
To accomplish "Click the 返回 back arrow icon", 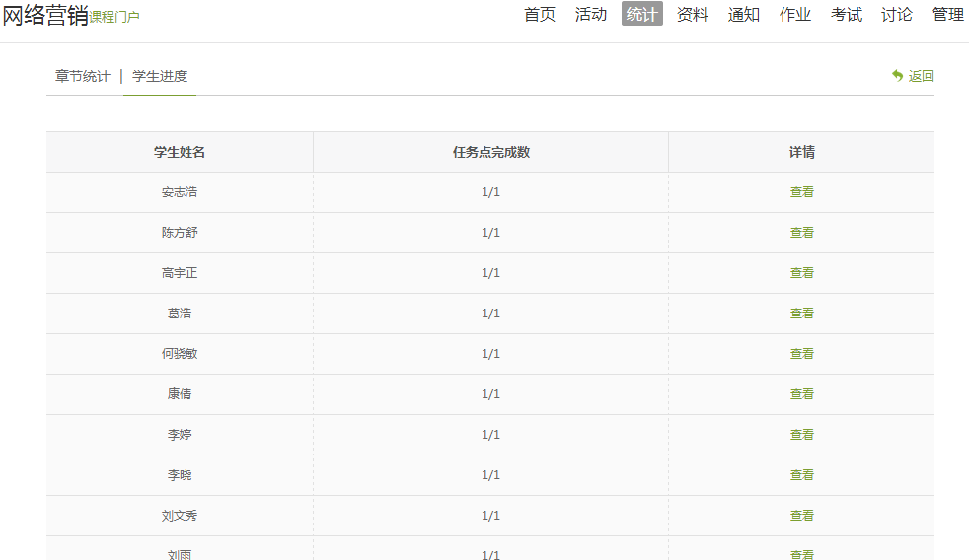I will click(x=897, y=76).
